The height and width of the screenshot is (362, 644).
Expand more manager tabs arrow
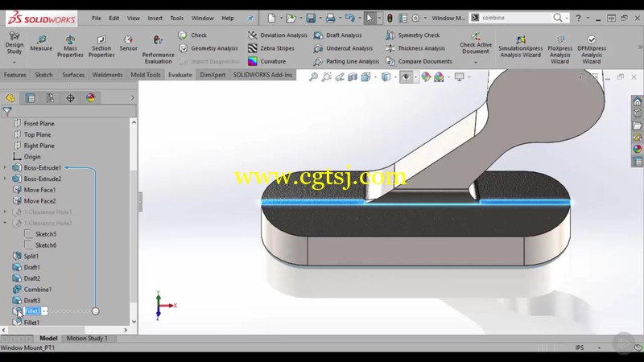pos(132,97)
